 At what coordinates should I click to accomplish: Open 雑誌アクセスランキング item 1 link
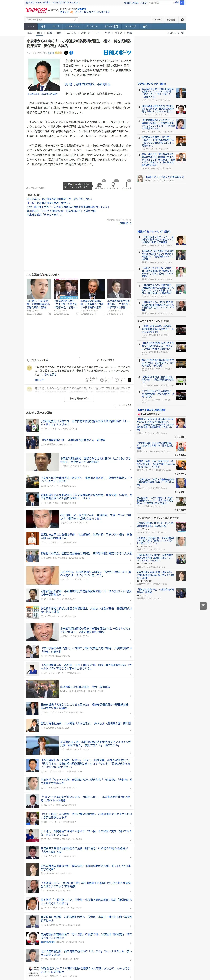click(x=158, y=239)
